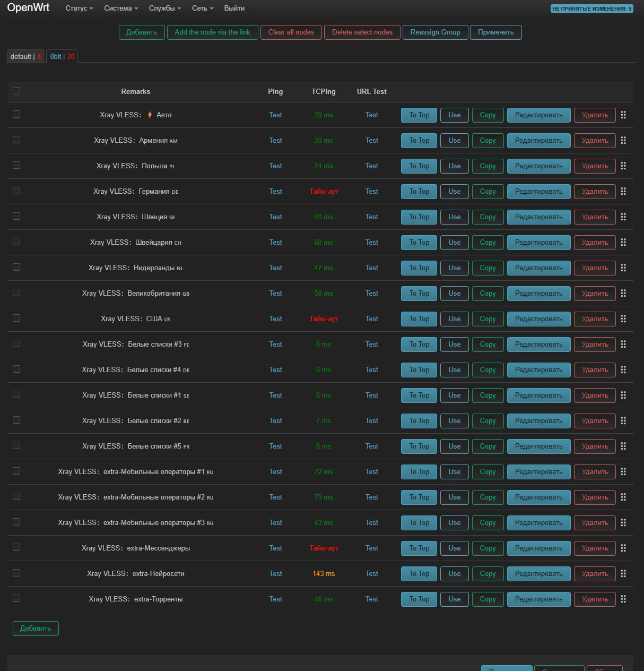
Task: Run URL Test for the США node
Action: (x=371, y=319)
